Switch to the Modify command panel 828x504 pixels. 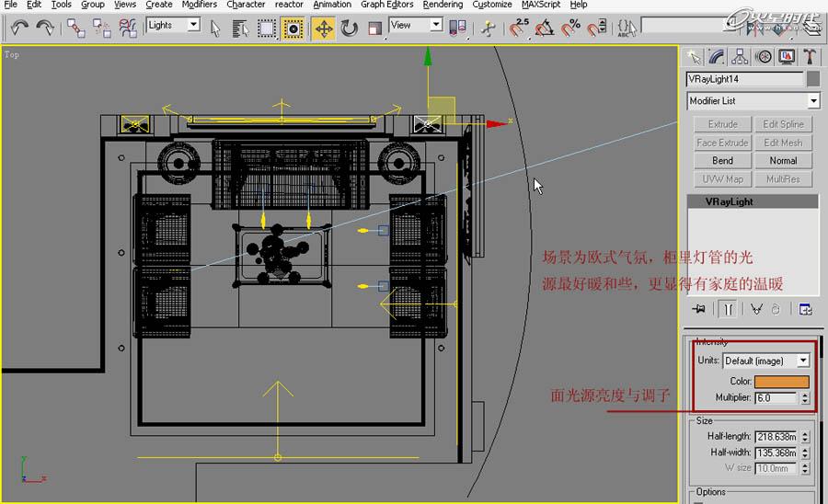(717, 56)
